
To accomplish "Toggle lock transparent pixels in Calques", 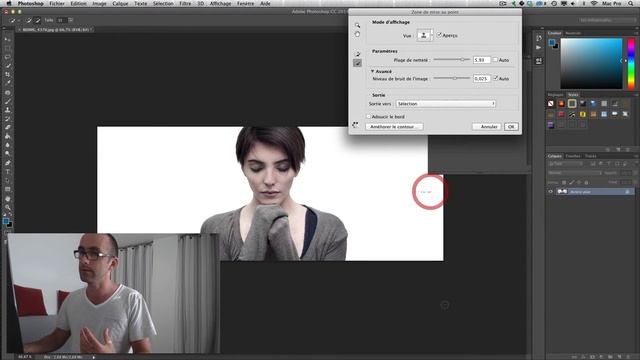I will [564, 182].
